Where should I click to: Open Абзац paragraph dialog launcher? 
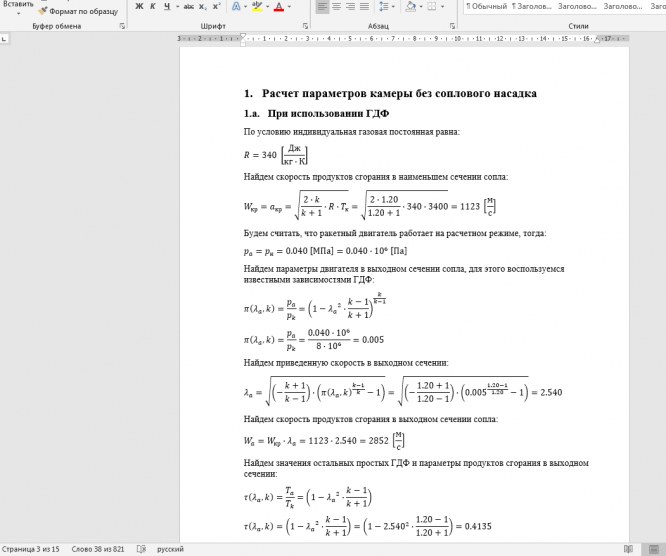(x=452, y=26)
